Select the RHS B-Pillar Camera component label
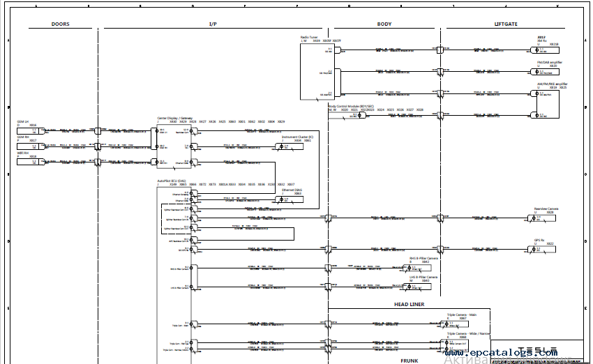 [x=423, y=259]
